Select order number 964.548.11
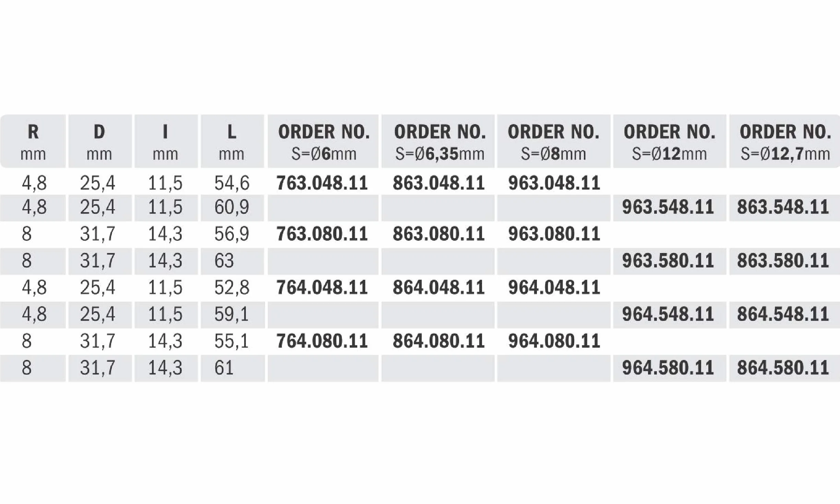This screenshot has width=840, height=504. pos(668,314)
